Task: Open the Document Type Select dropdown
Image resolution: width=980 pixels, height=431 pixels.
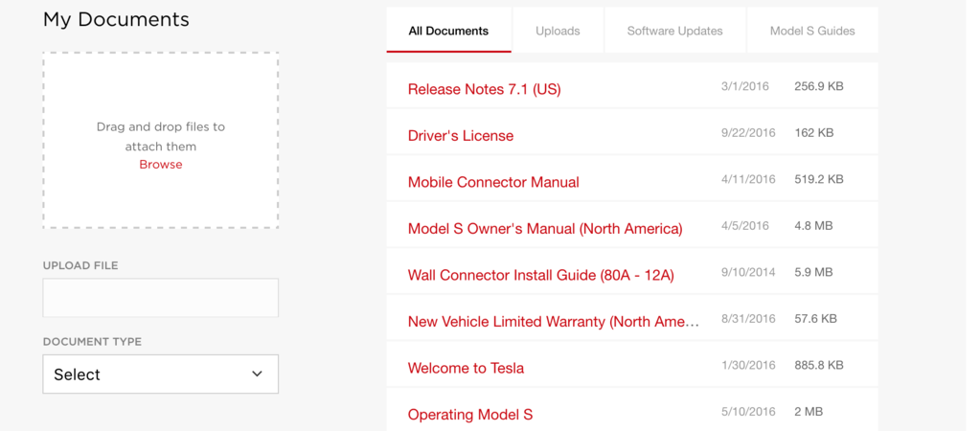Action: pyautogui.click(x=144, y=374)
